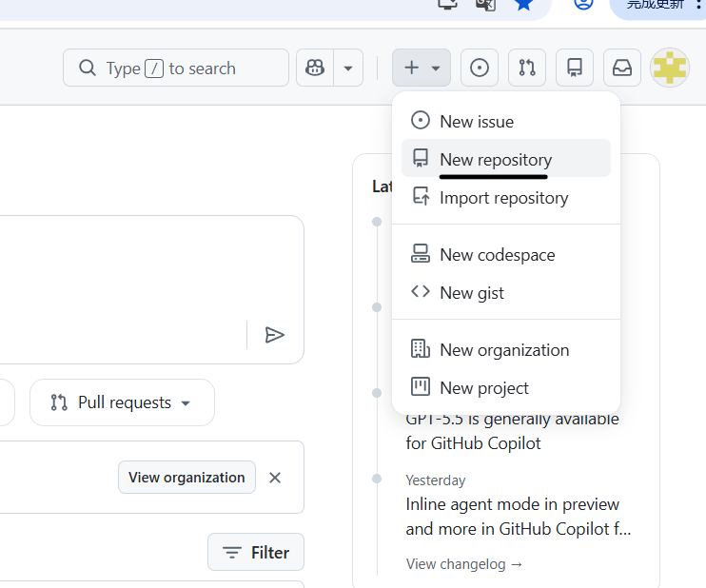Image resolution: width=706 pixels, height=588 pixels.
Task: Choose New project from the menu
Action: pos(505,387)
